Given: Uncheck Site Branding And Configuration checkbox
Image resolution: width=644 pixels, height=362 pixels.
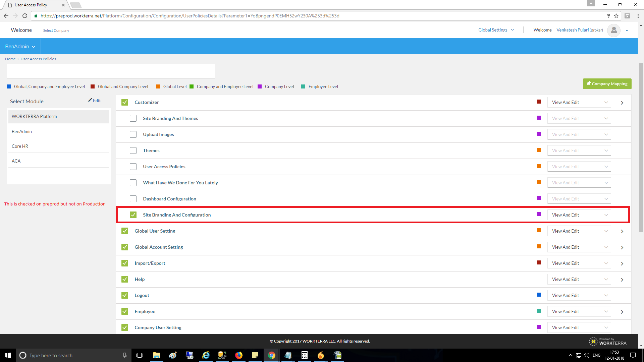Looking at the screenshot, I should (x=133, y=215).
